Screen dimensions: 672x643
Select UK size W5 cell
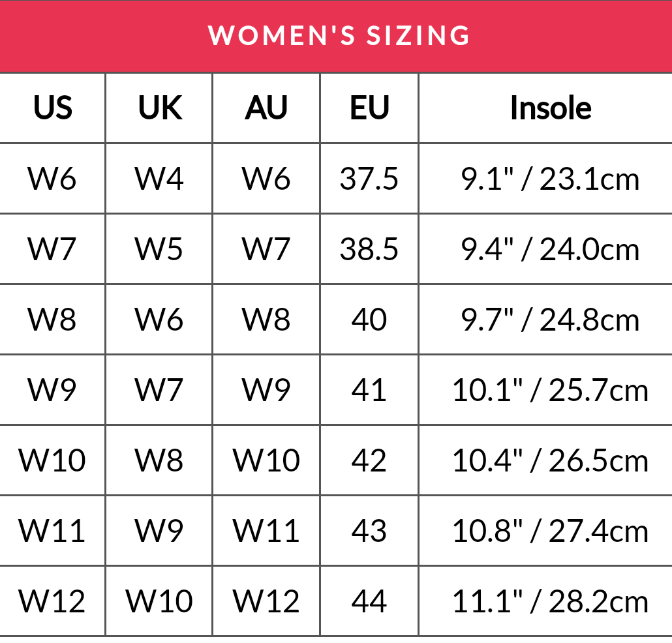tap(159, 249)
